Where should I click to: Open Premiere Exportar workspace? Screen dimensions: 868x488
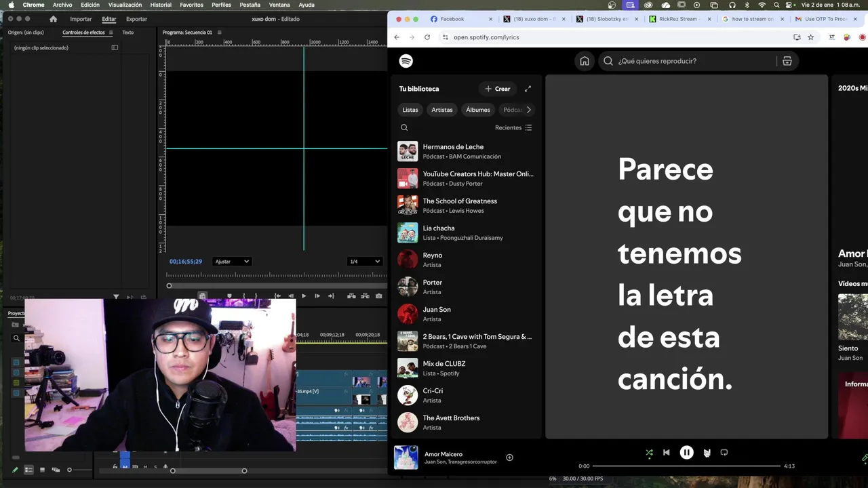point(136,19)
